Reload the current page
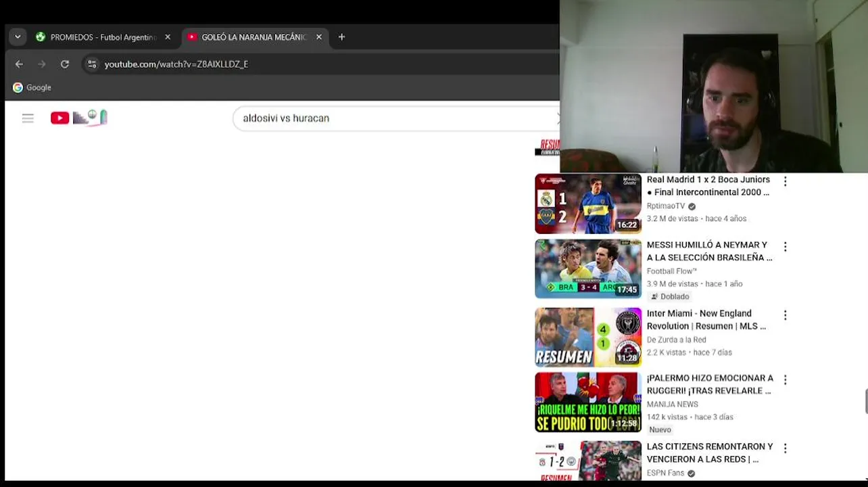868x487 pixels. 65,64
